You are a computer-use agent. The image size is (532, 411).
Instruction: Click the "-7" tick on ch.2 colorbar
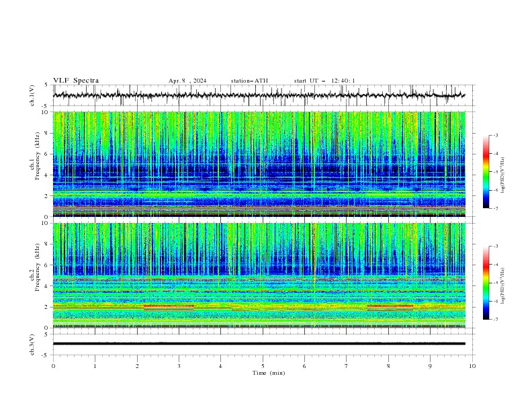click(496, 320)
